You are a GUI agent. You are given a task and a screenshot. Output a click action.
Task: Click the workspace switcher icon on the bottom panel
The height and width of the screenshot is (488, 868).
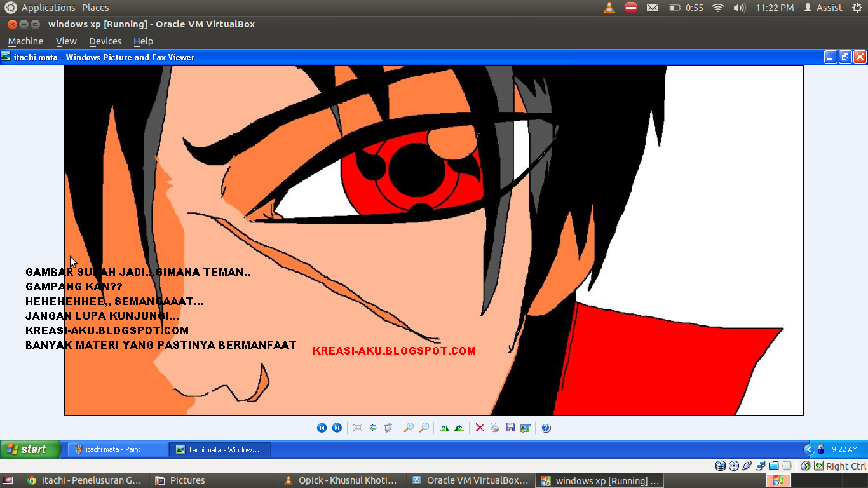[779, 480]
